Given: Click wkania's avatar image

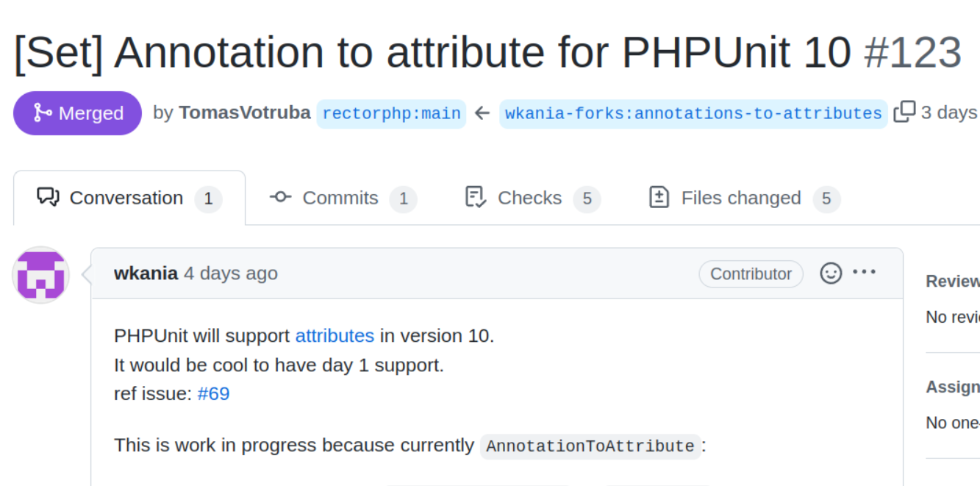Looking at the screenshot, I should tap(41, 275).
